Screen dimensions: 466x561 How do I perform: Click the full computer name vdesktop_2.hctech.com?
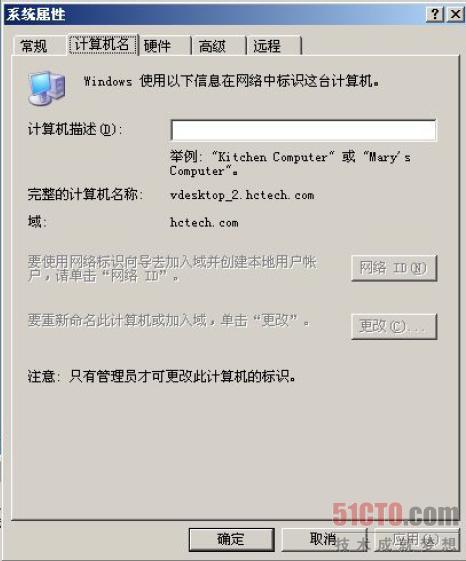coord(242,195)
